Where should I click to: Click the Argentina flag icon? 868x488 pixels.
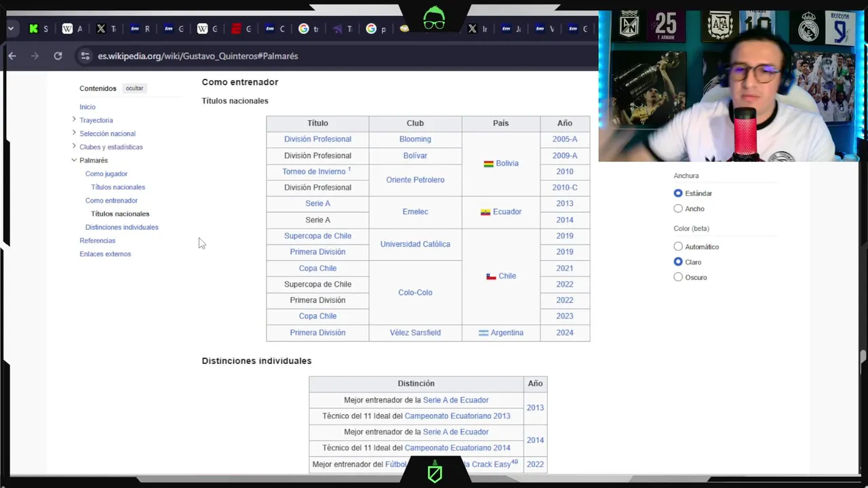tap(484, 333)
